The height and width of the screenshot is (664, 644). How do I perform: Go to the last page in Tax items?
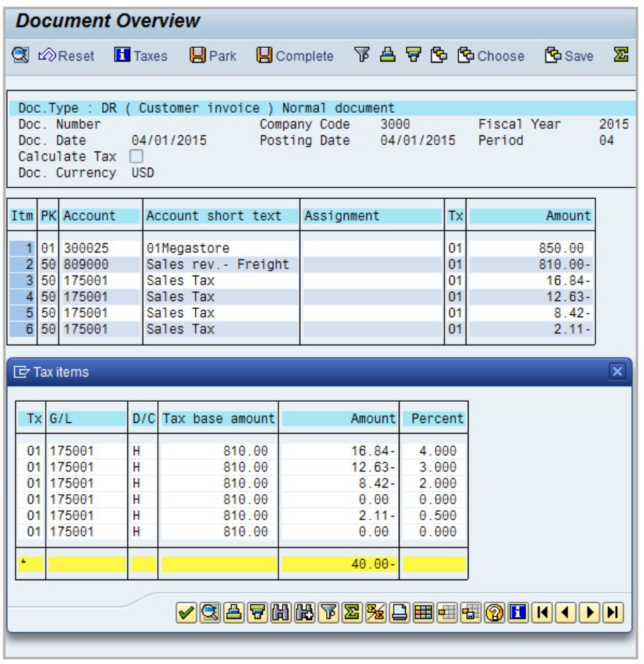[613, 613]
